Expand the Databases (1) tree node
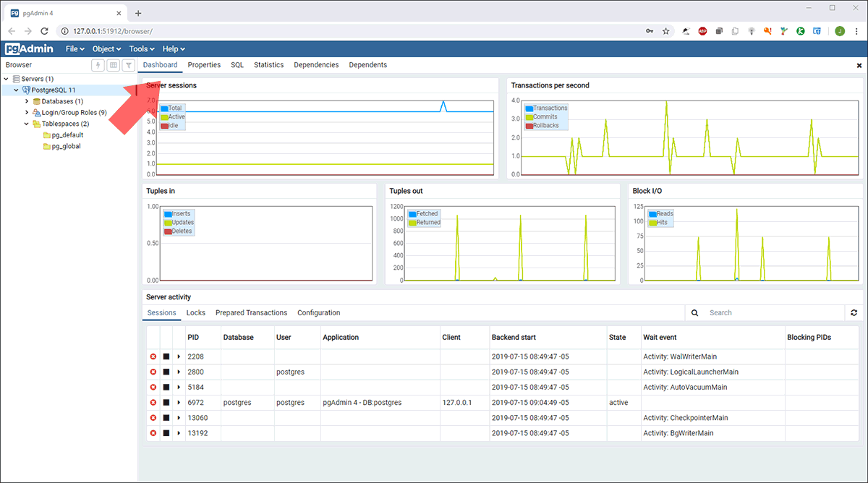 click(27, 101)
